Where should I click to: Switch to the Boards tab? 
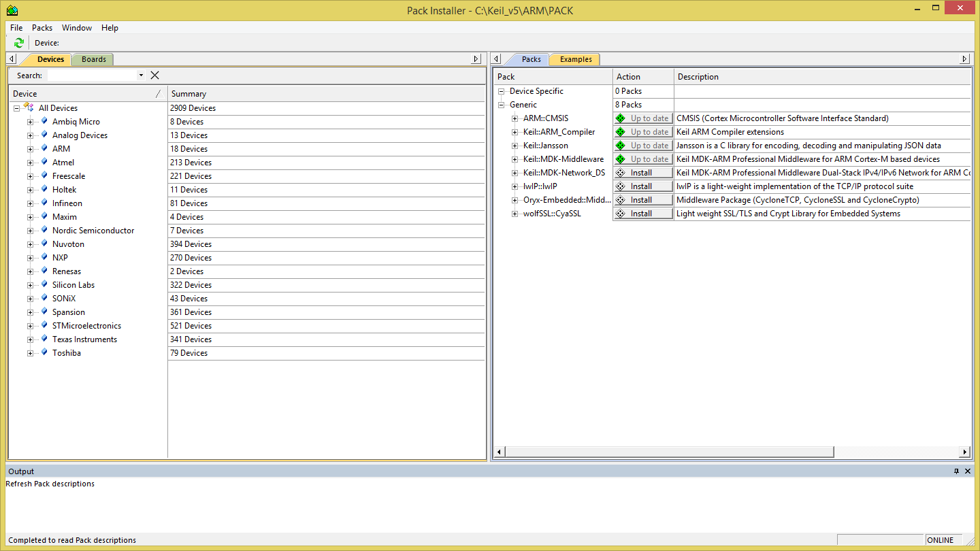pos(93,59)
